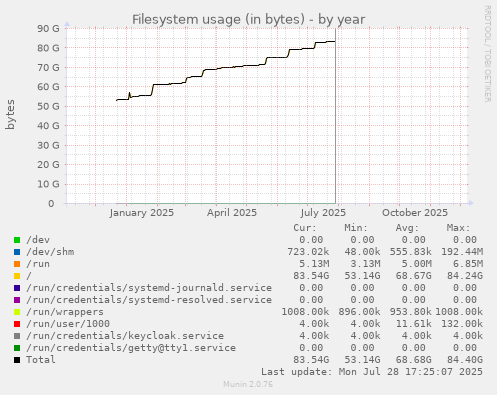
Task: Click the 68.67G average value
Action: coord(414,276)
